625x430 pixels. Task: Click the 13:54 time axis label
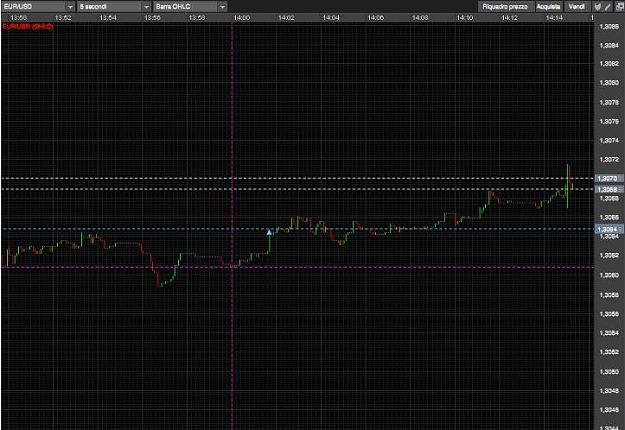(108, 18)
